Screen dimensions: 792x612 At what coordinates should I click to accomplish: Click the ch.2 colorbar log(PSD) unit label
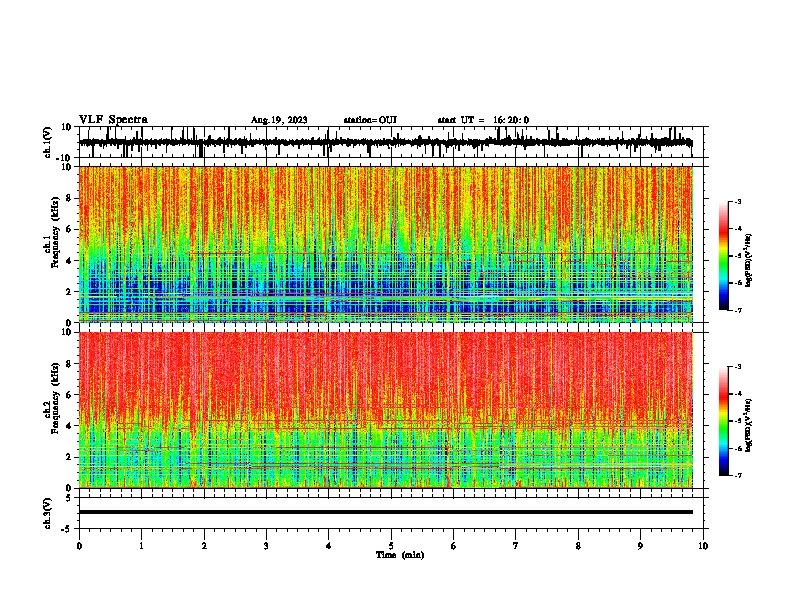749,425
